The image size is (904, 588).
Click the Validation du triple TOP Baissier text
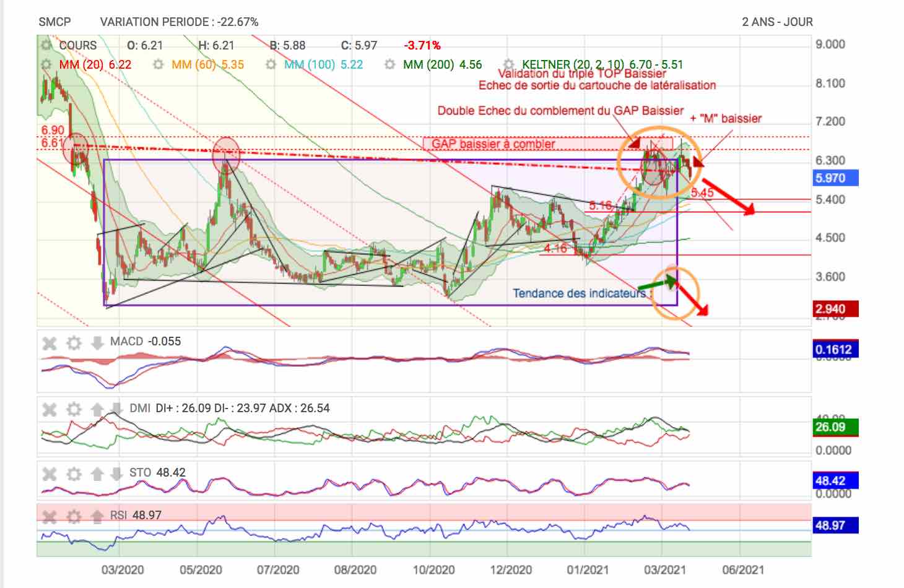(x=582, y=74)
